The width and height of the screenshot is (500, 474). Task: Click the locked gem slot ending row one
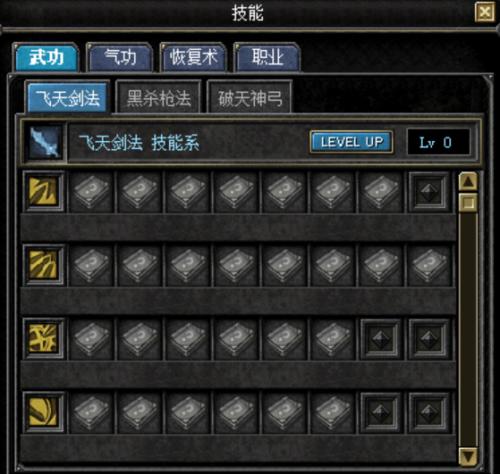429,192
